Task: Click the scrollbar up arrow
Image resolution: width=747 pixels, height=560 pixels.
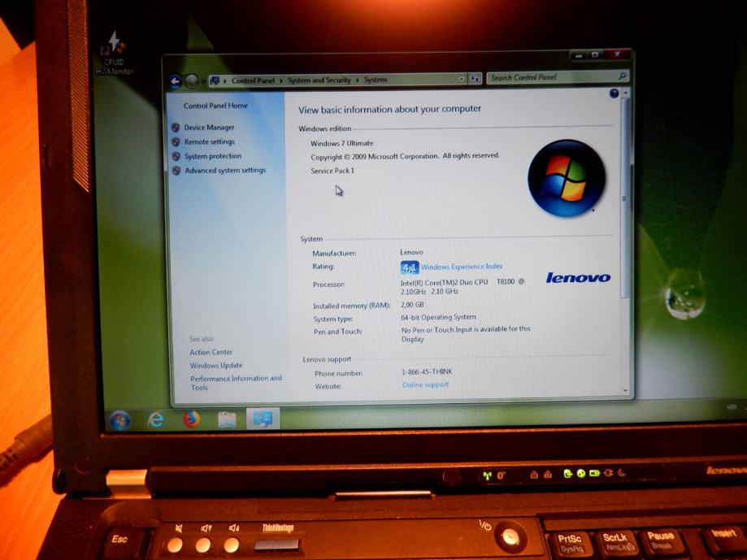Action: [x=625, y=93]
